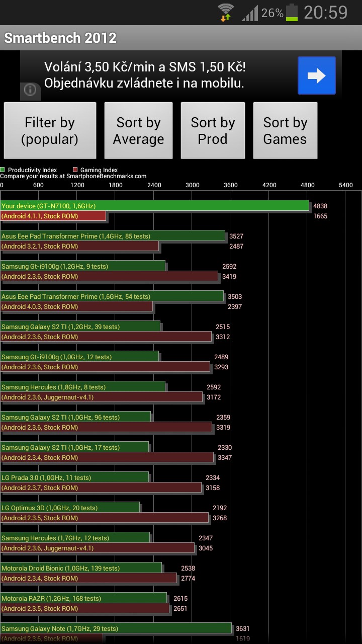Tap the 3631 score for Galaxy Note
Viewport: 362px width, 644px height.
coord(243,629)
